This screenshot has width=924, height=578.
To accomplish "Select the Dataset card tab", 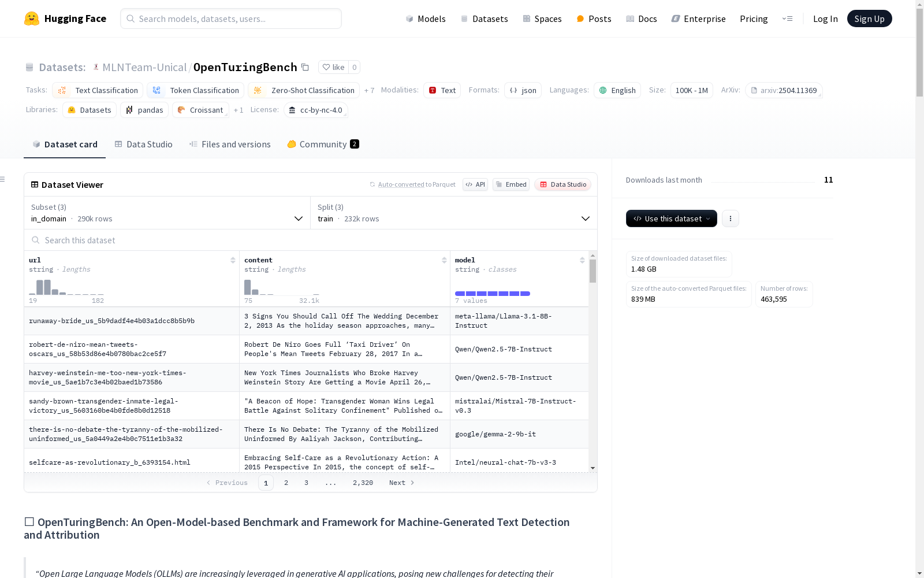I will 65,144.
